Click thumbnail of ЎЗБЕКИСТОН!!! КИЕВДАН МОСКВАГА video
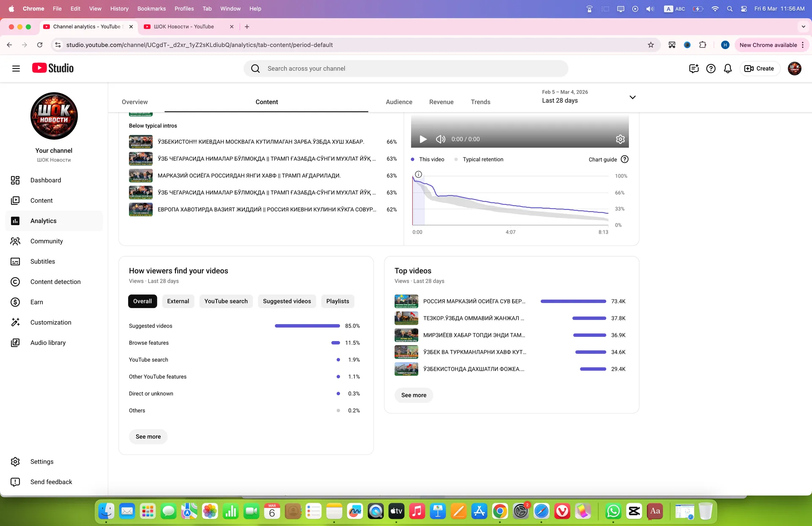This screenshot has height=526, width=812. 141,142
